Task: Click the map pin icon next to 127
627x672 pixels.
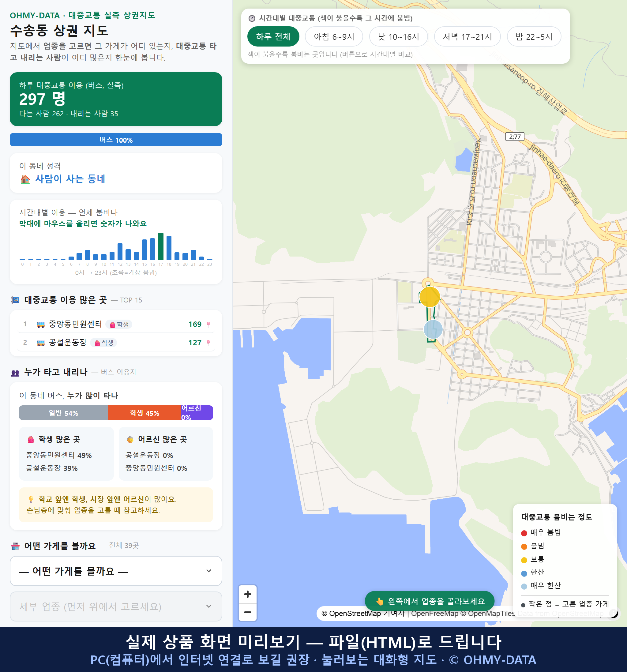Action: point(208,343)
